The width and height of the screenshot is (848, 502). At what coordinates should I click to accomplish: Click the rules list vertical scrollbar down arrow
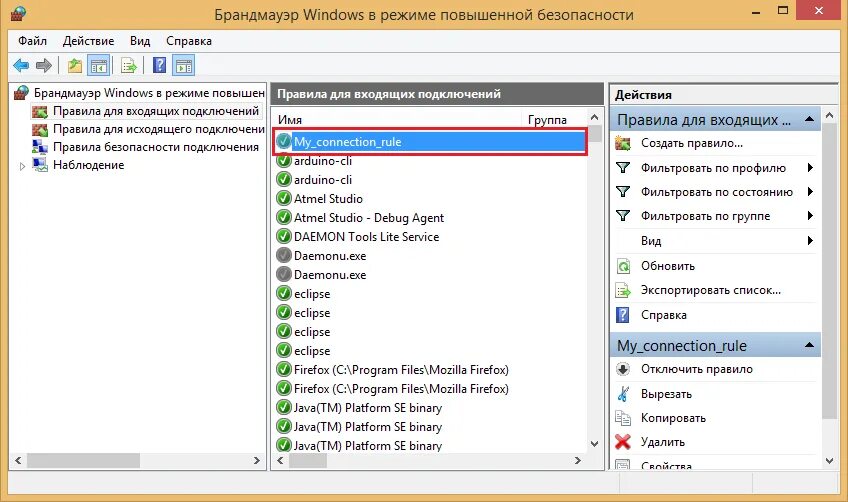point(594,444)
